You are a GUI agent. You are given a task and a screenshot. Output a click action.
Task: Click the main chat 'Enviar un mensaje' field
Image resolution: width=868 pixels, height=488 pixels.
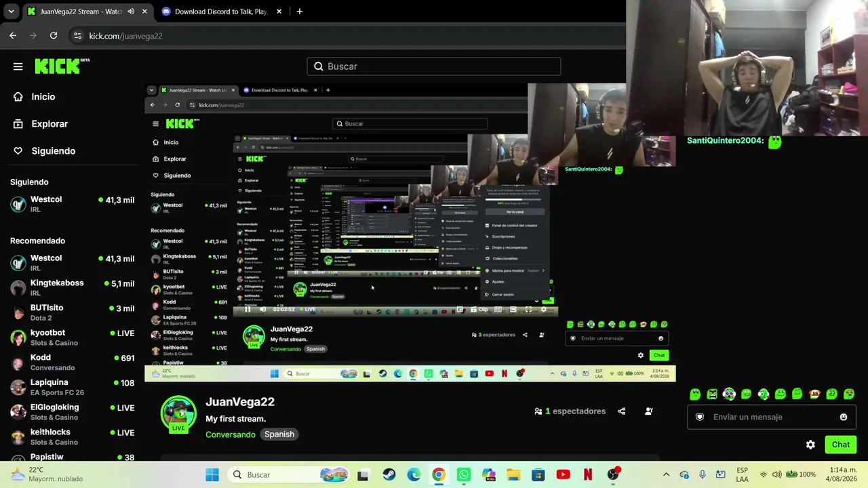771,418
